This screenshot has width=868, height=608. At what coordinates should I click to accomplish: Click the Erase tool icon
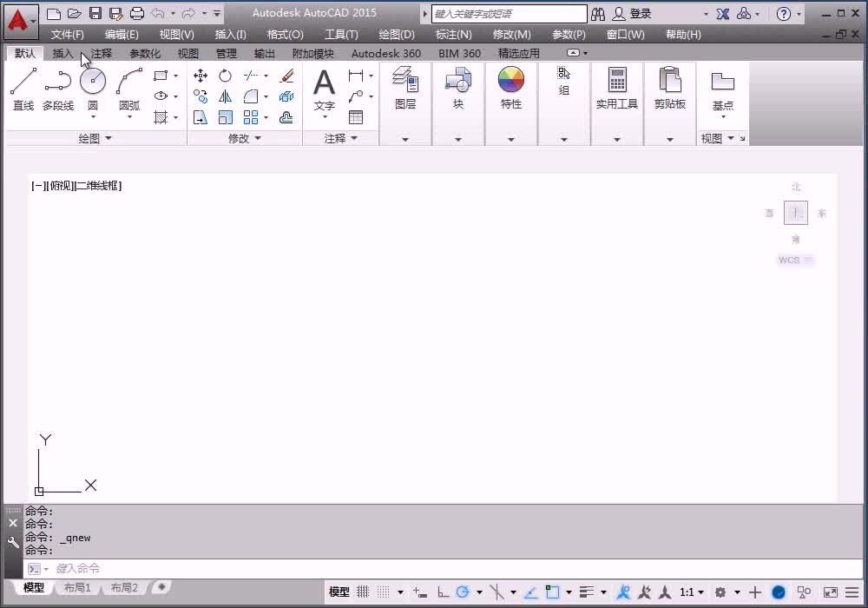pyautogui.click(x=286, y=76)
